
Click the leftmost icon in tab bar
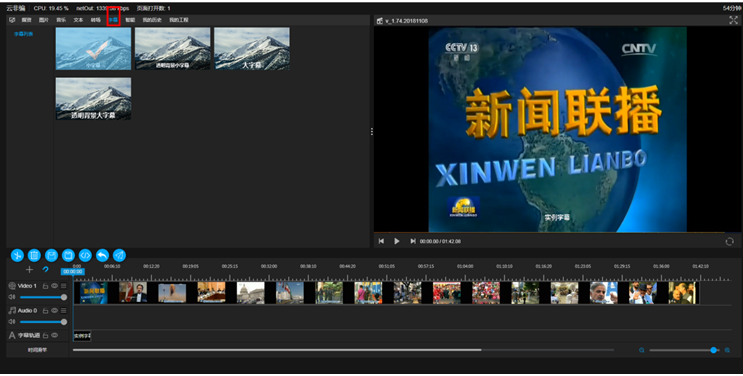tap(12, 20)
